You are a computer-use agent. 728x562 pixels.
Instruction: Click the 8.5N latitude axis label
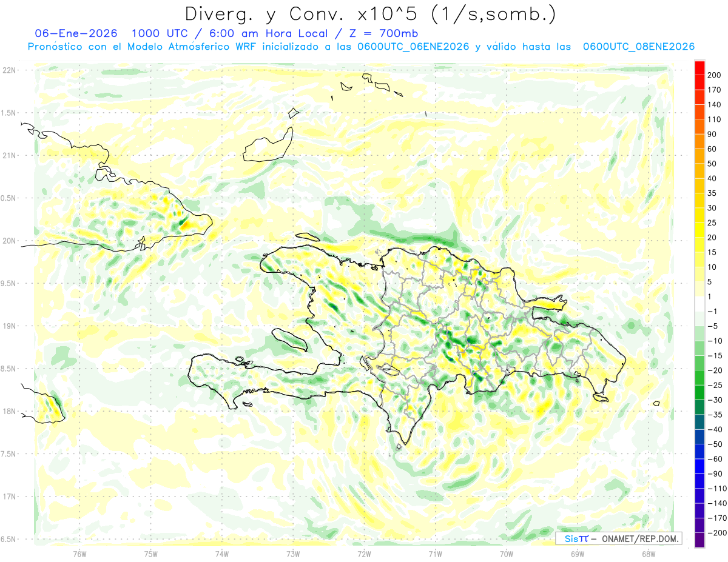pos(8,369)
